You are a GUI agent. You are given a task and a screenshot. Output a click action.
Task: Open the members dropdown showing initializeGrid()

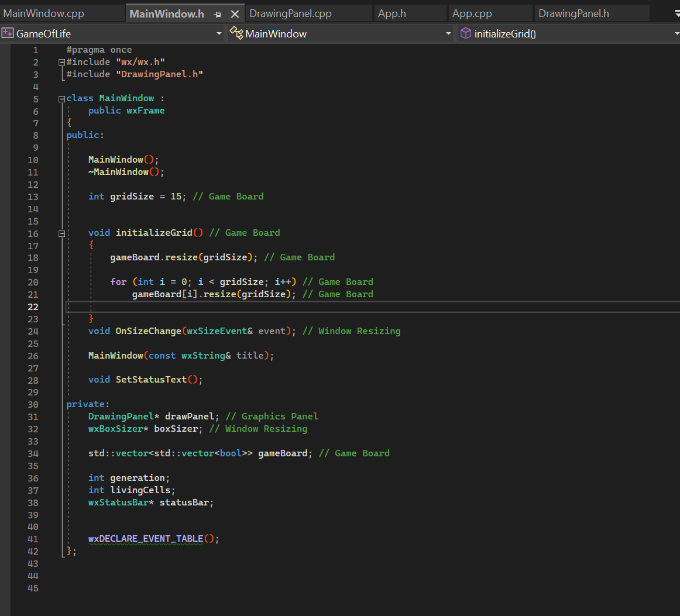point(676,33)
